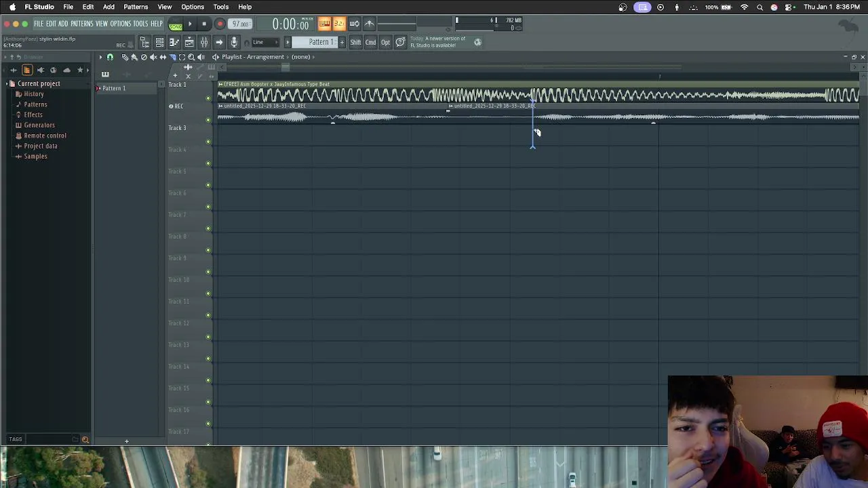Viewport: 868px width, 488px height.
Task: Choose the Select marquee tool in playlist
Action: click(x=182, y=57)
